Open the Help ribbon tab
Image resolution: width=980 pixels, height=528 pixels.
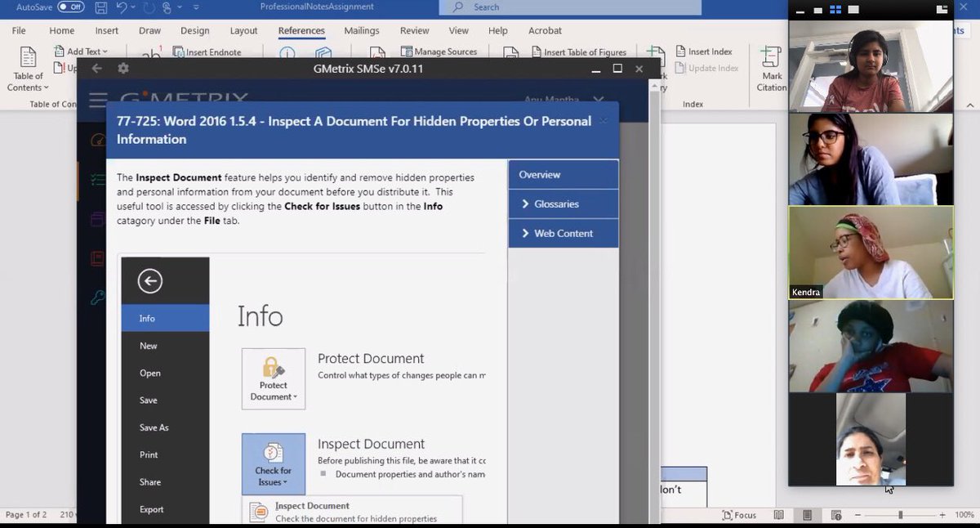coord(498,31)
